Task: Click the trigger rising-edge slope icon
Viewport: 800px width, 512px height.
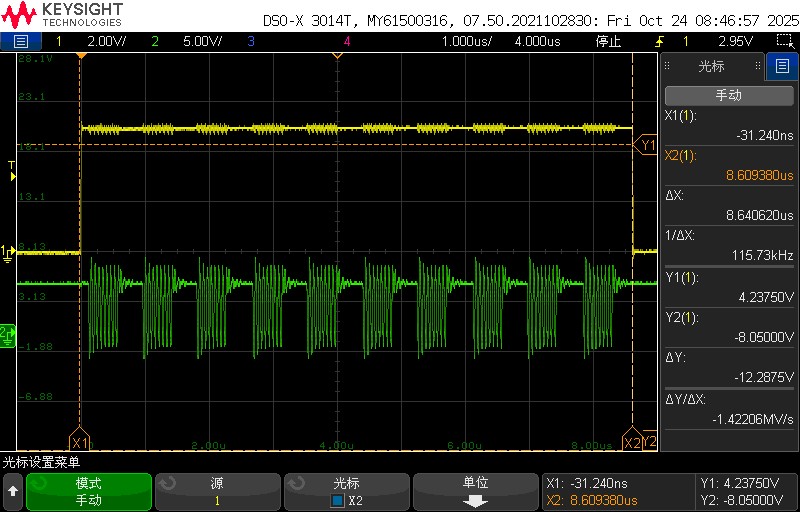Action: pyautogui.click(x=658, y=41)
